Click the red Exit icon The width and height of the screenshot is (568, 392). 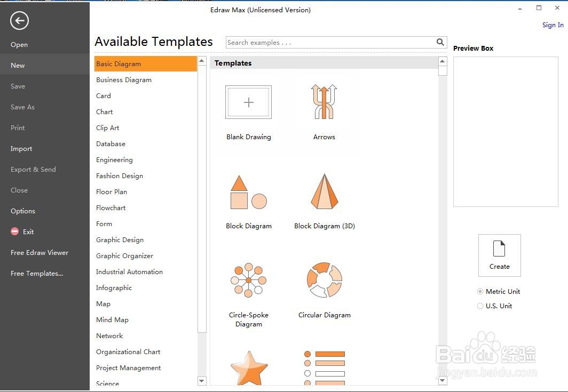click(x=14, y=231)
